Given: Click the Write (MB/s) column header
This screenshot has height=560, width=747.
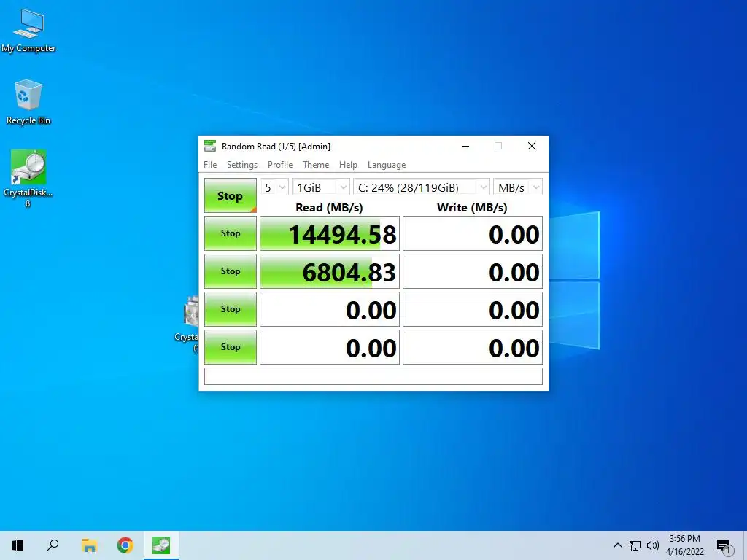Looking at the screenshot, I should coord(472,207).
